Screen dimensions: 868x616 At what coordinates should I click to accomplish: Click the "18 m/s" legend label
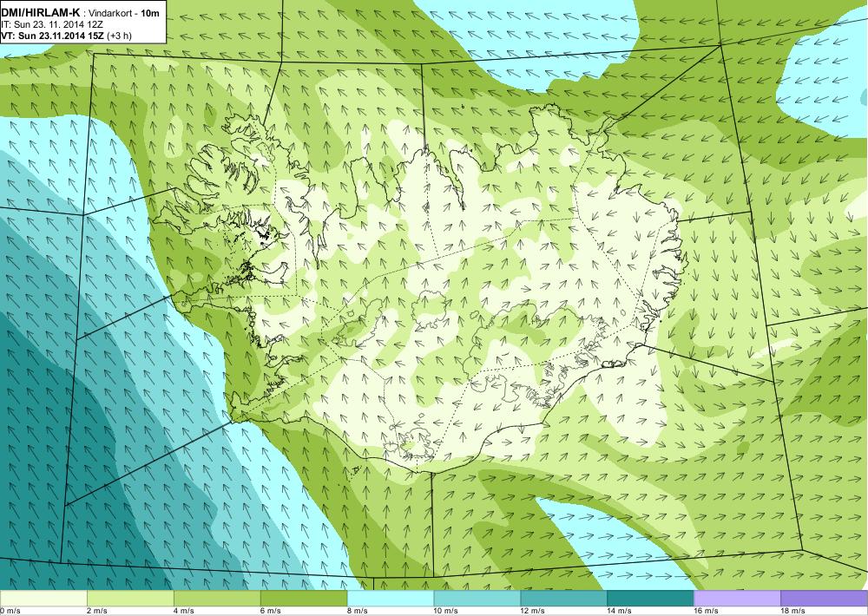[793, 611]
